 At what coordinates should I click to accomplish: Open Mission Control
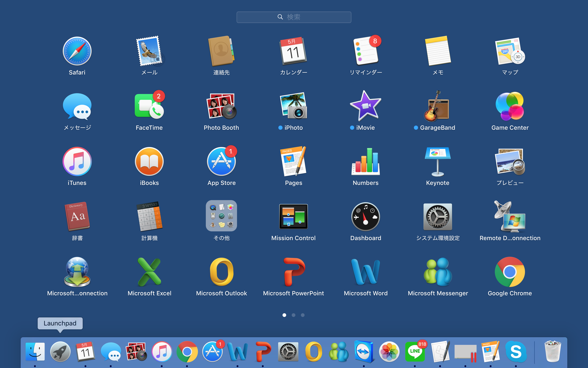click(x=294, y=217)
